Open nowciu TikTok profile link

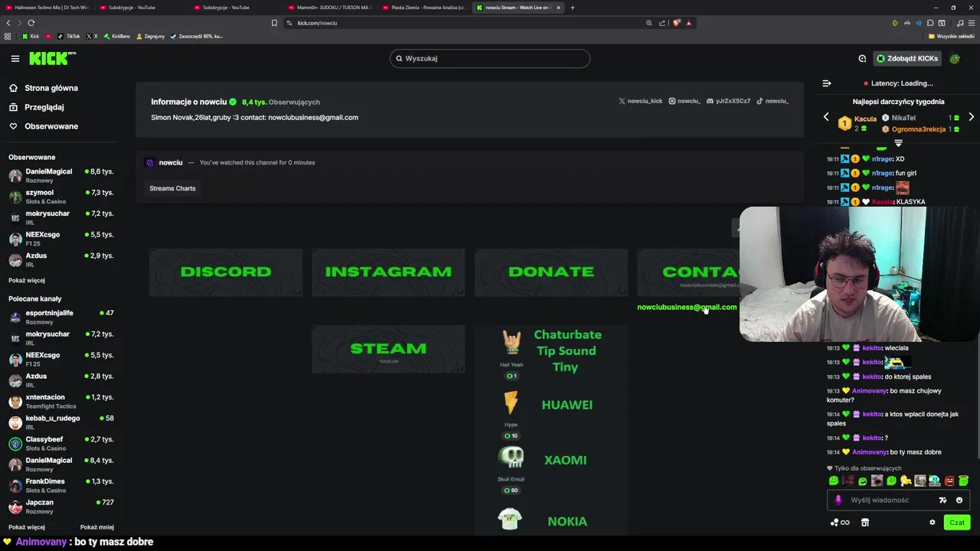pyautogui.click(x=773, y=101)
